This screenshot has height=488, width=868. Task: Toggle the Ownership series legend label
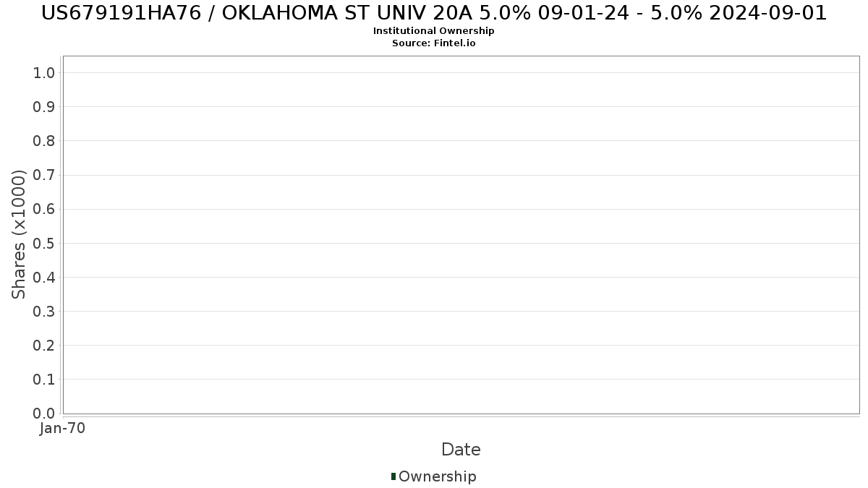[437, 476]
